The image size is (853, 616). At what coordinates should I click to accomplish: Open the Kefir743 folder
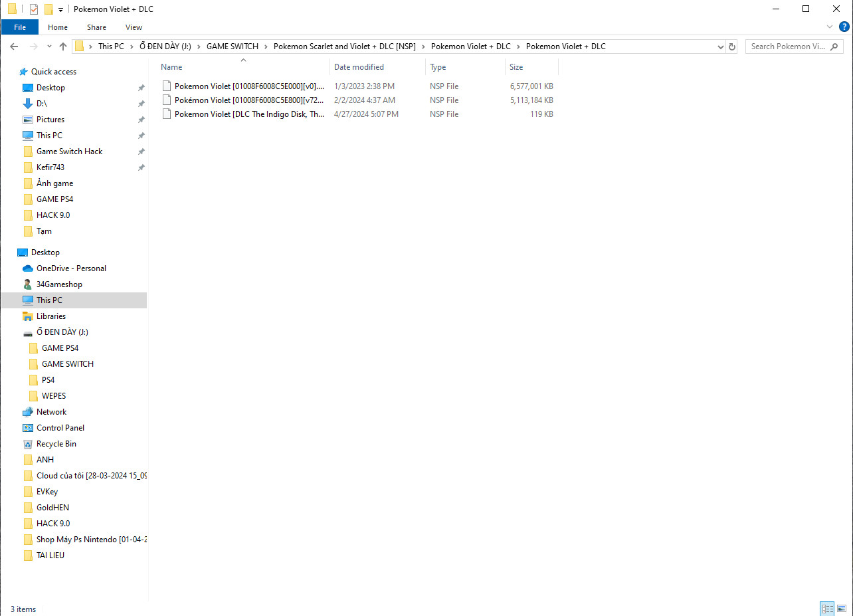(x=50, y=167)
